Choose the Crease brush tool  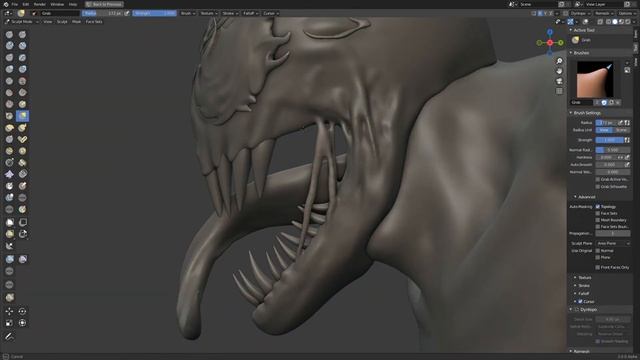[9, 81]
